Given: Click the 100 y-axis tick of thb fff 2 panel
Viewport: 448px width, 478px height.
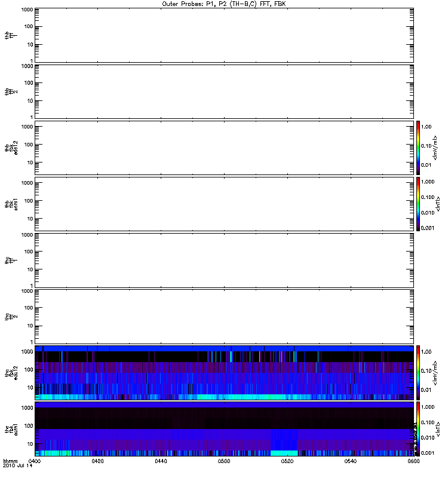Looking at the screenshot, I should (x=29, y=83).
